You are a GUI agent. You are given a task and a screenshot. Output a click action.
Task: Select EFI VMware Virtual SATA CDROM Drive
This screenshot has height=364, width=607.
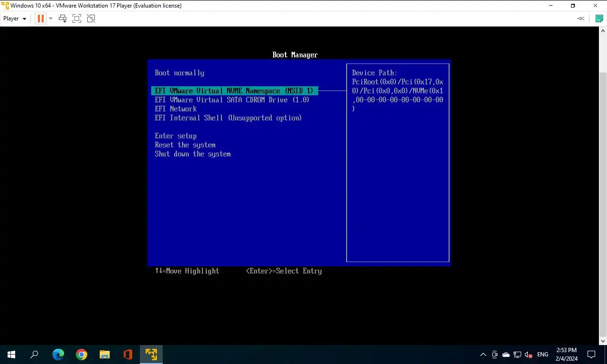coord(232,100)
